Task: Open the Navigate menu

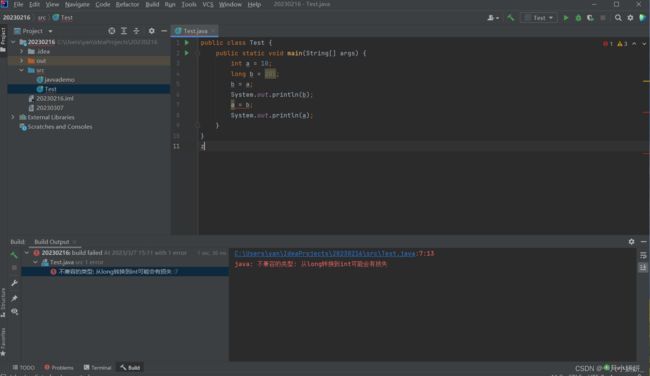Action: (77, 4)
